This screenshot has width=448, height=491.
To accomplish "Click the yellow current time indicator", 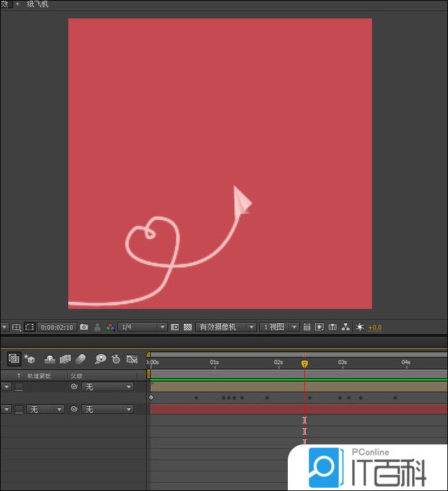I will coord(304,363).
